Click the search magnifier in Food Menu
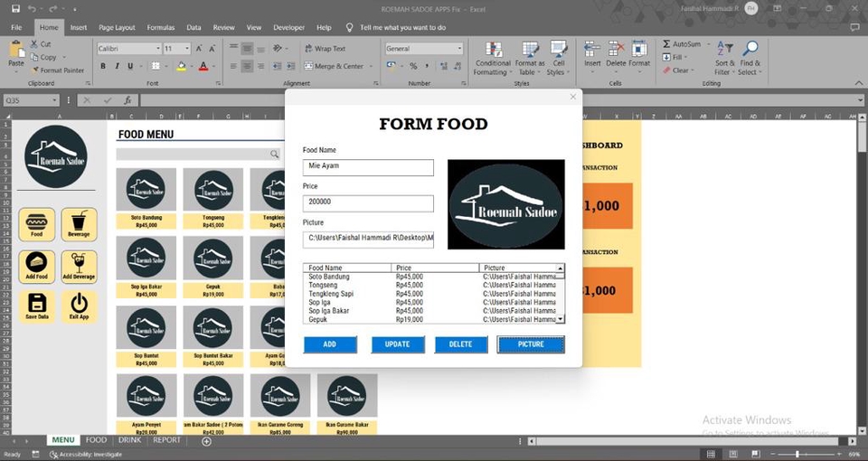The height and width of the screenshot is (461, 868). coord(275,154)
